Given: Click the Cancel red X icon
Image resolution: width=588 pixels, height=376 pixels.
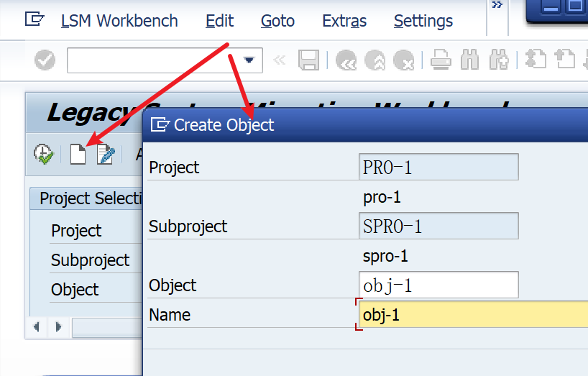Looking at the screenshot, I should click(x=403, y=60).
